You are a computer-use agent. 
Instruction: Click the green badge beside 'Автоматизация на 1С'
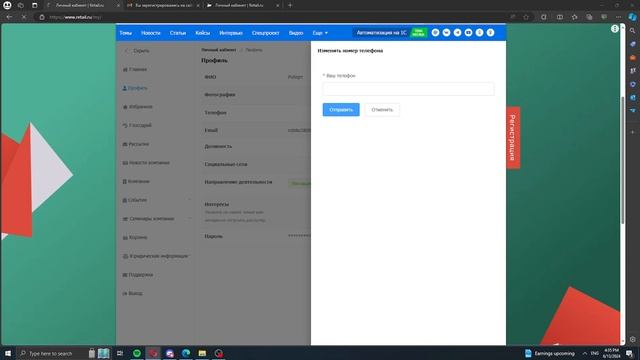[x=418, y=33]
